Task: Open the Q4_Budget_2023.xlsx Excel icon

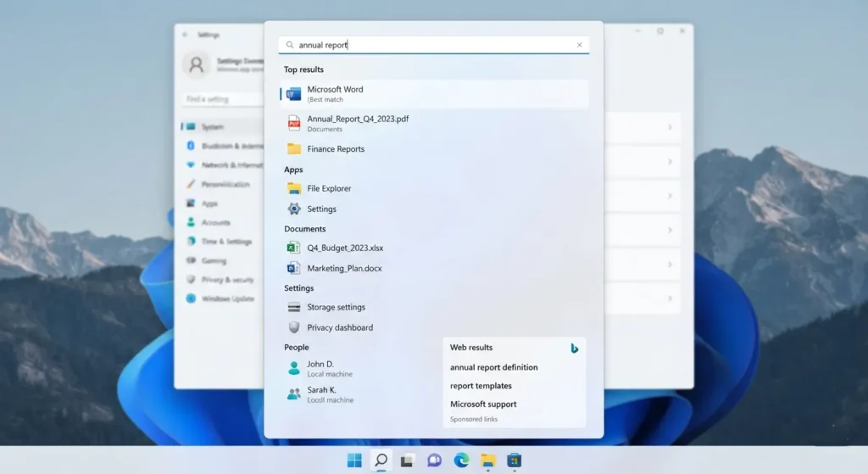Action: pos(293,248)
